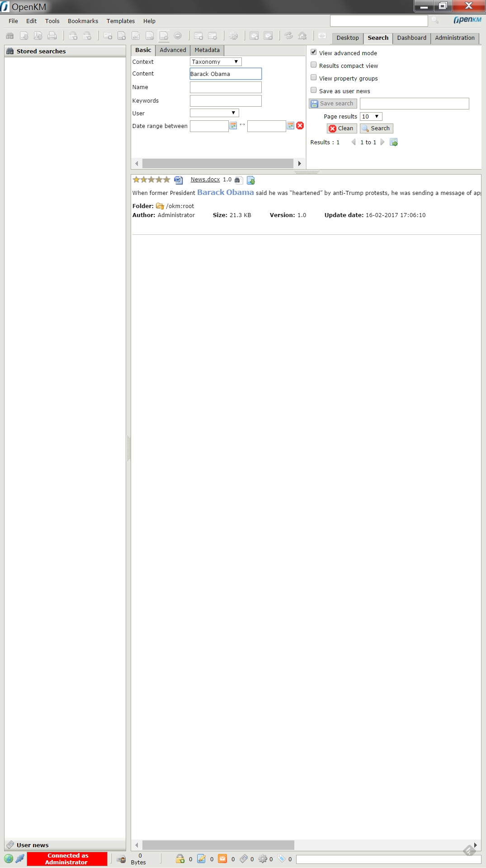Screen dimensions: 486x868
Task: Switch to the Advanced search tab
Action: [x=173, y=50]
